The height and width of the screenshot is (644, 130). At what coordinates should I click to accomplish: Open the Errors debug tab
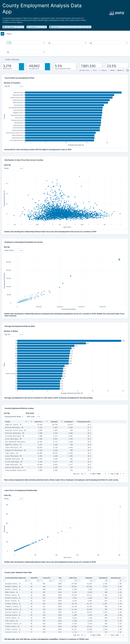[94, 70]
